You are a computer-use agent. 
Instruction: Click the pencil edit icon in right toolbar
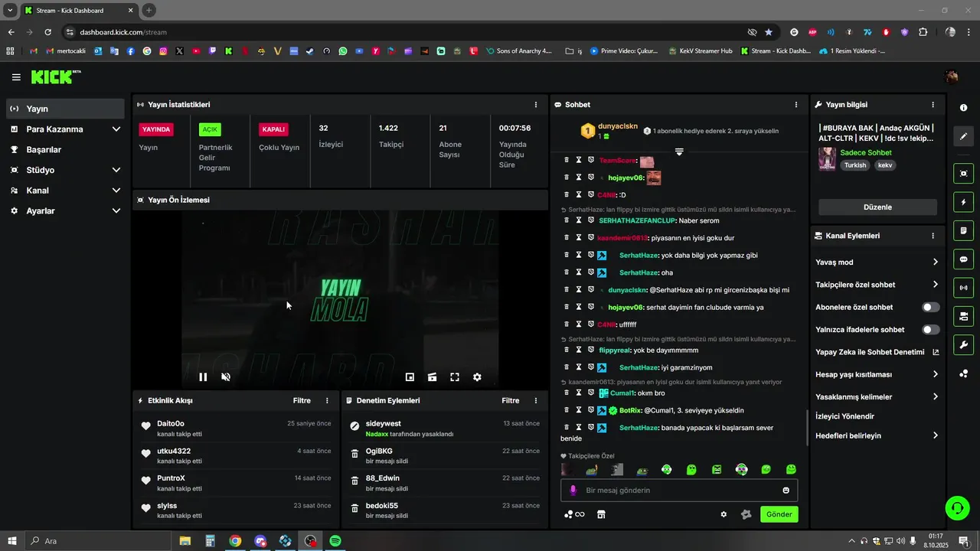click(x=964, y=136)
